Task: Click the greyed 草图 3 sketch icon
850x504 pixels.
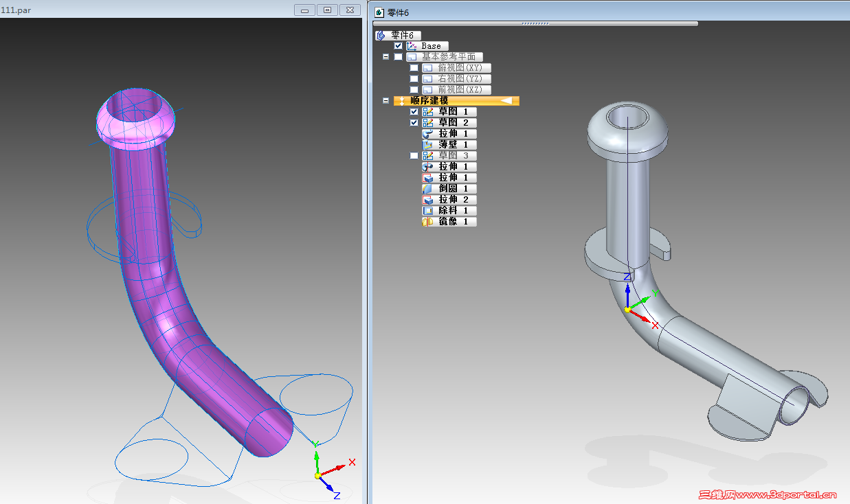Action: click(428, 156)
